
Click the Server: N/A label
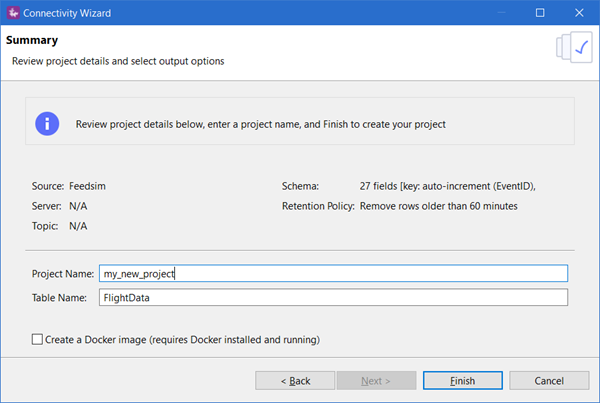point(60,206)
